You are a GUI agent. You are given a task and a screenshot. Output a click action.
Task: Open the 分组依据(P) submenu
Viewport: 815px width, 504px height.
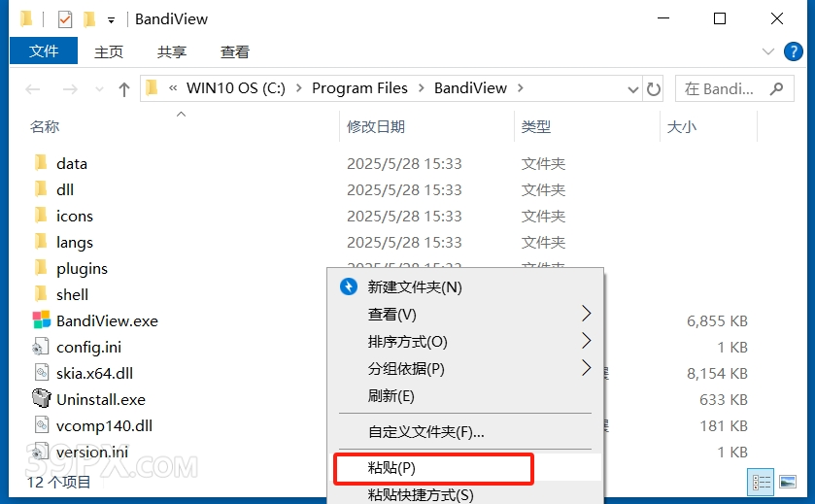click(x=465, y=368)
